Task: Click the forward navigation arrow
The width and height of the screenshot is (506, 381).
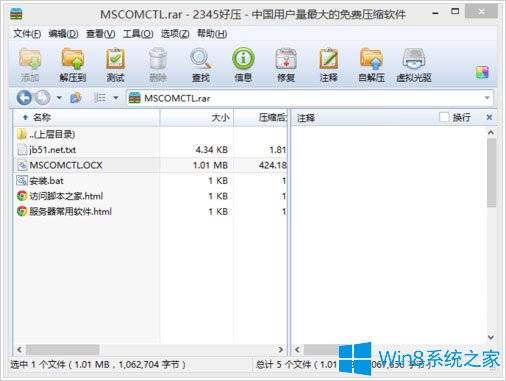Action: point(43,98)
